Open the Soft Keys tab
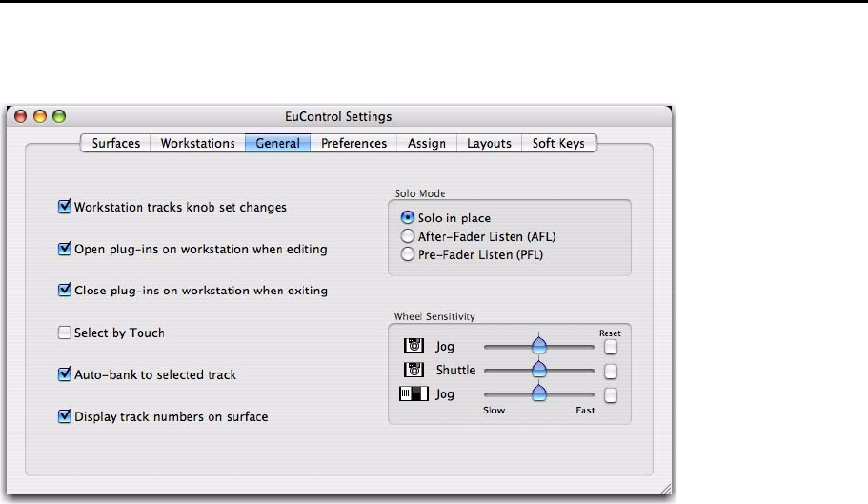The width and height of the screenshot is (868, 504). click(558, 143)
